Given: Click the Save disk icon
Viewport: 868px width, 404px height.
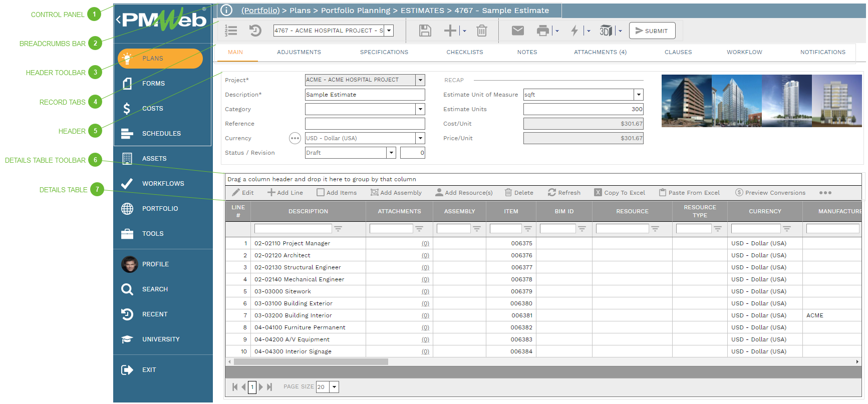Looking at the screenshot, I should pos(425,31).
